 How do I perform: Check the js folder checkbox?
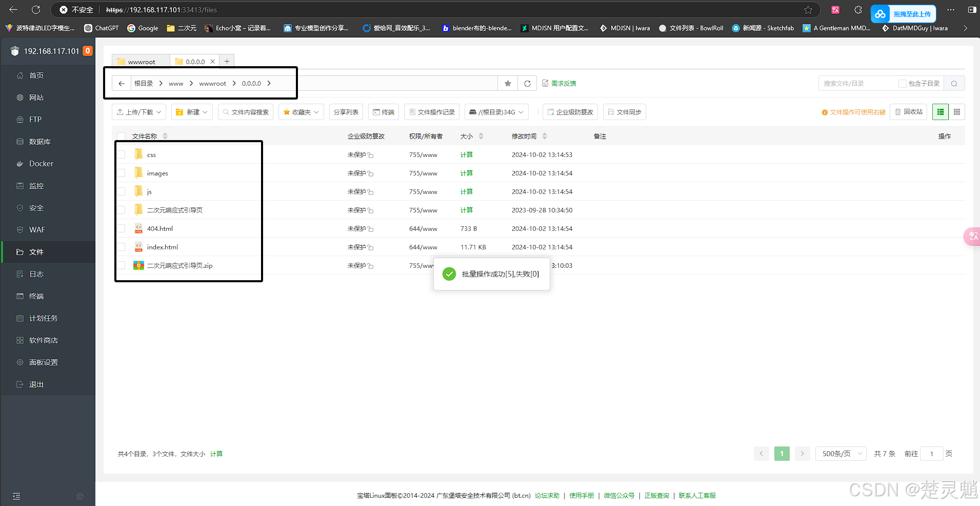click(121, 191)
